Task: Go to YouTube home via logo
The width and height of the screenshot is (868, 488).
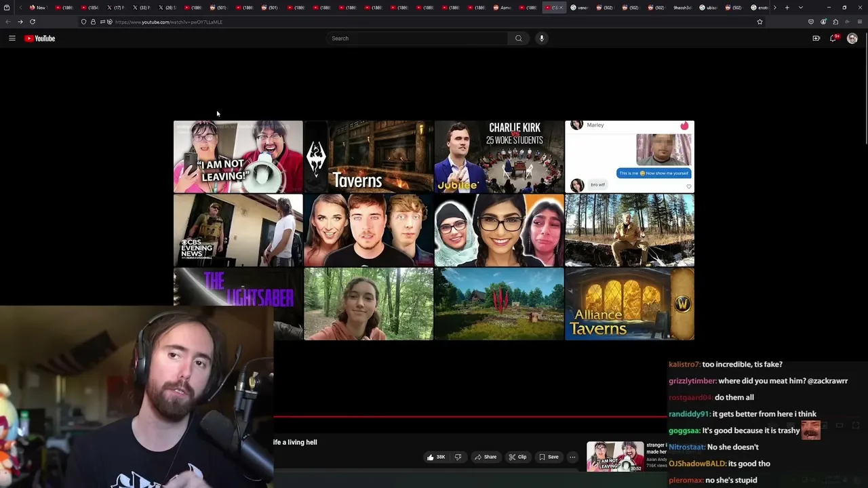Action: coord(40,39)
